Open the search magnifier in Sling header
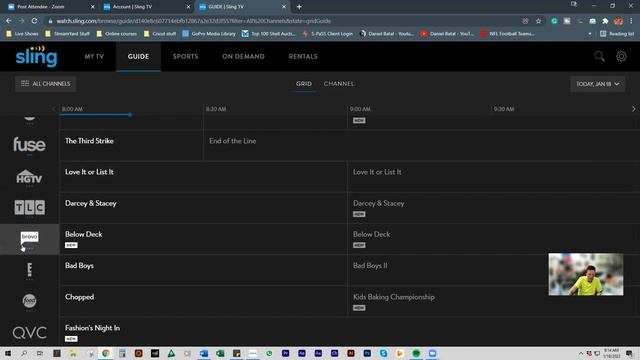 599,56
